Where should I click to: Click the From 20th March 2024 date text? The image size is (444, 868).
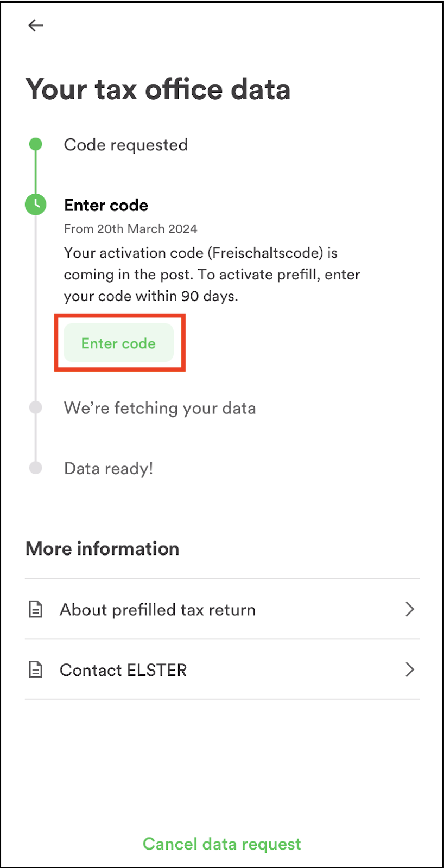pos(130,229)
